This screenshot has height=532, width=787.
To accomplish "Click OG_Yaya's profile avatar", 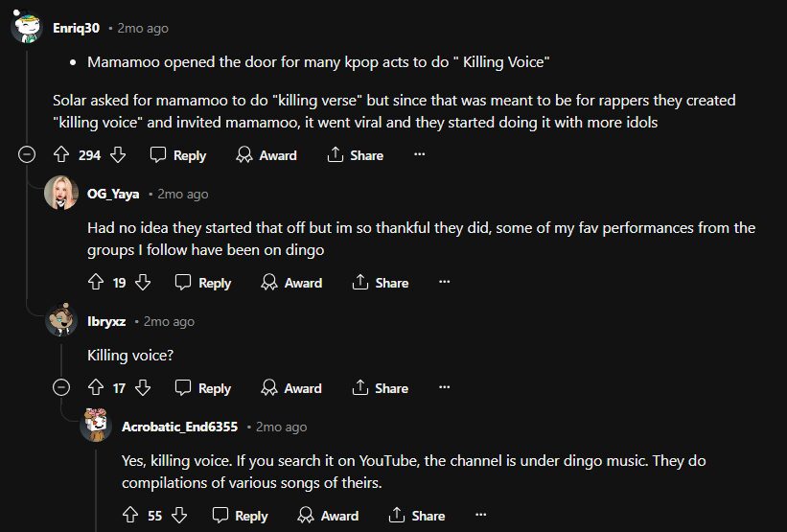I will click(x=61, y=194).
